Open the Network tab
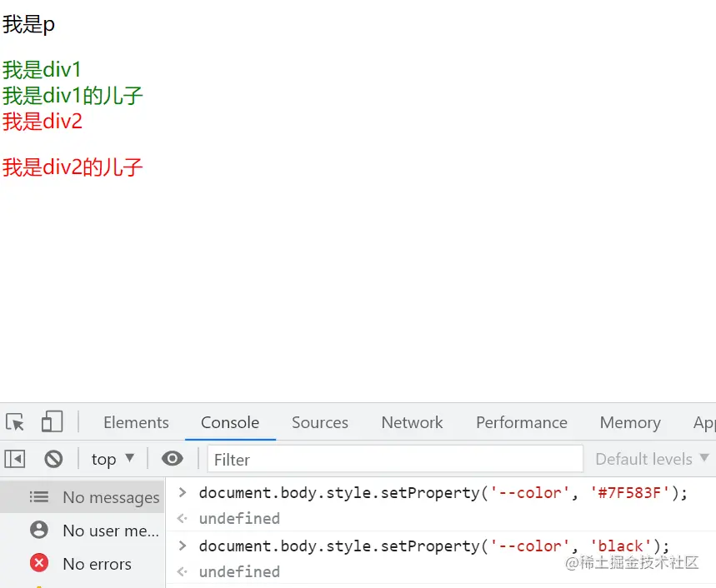Viewport: 716px width, 588px height. click(x=412, y=422)
